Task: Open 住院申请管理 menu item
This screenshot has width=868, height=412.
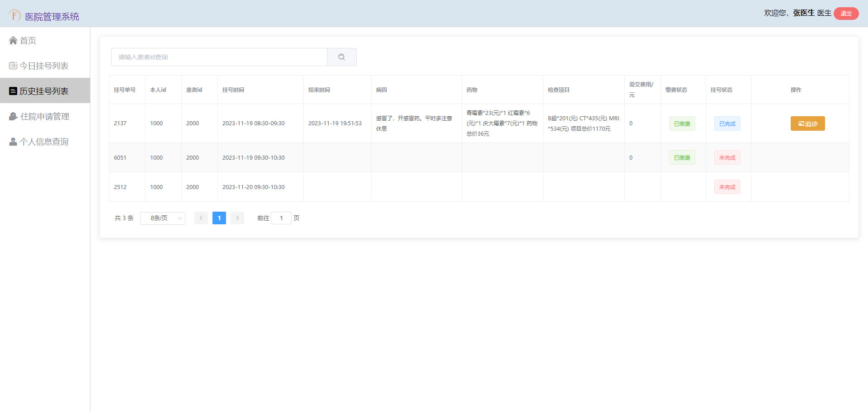Action: (x=45, y=117)
